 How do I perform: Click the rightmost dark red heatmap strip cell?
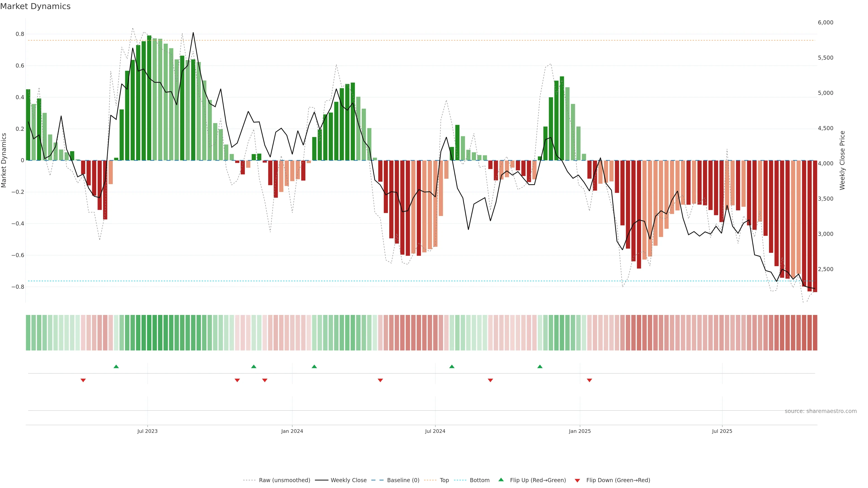(815, 333)
